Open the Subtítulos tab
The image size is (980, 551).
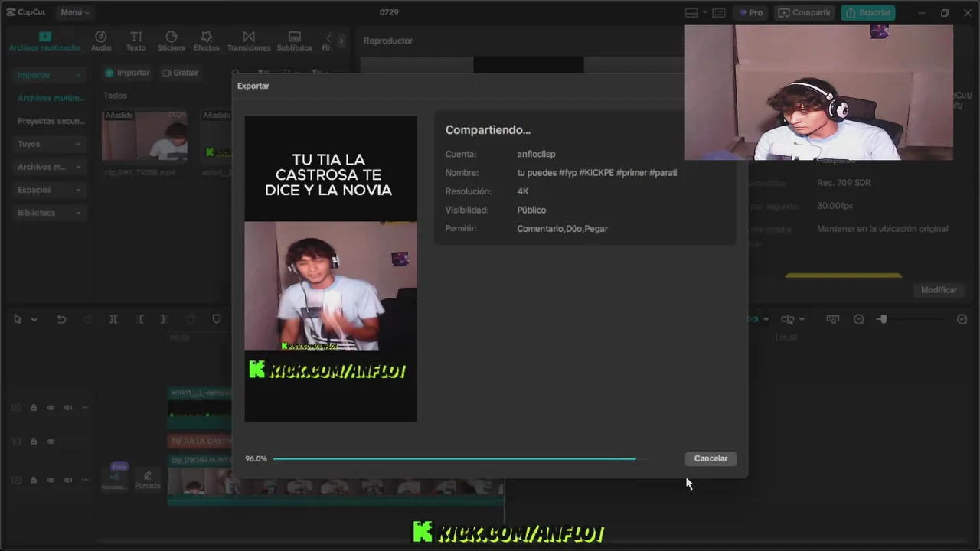pyautogui.click(x=294, y=41)
